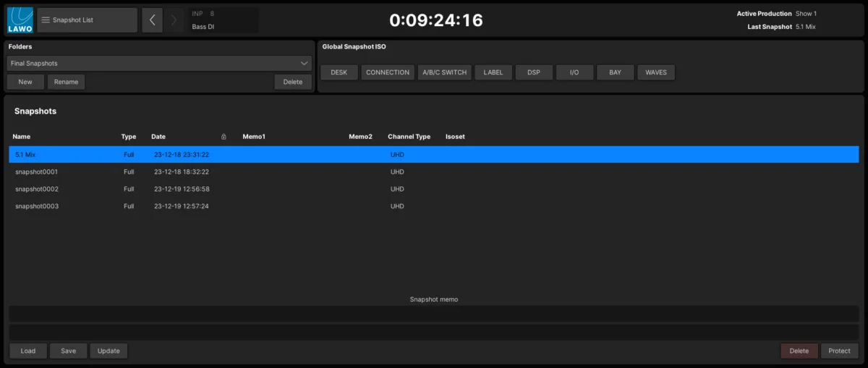
Task: Delete the selected folder
Action: click(x=293, y=82)
